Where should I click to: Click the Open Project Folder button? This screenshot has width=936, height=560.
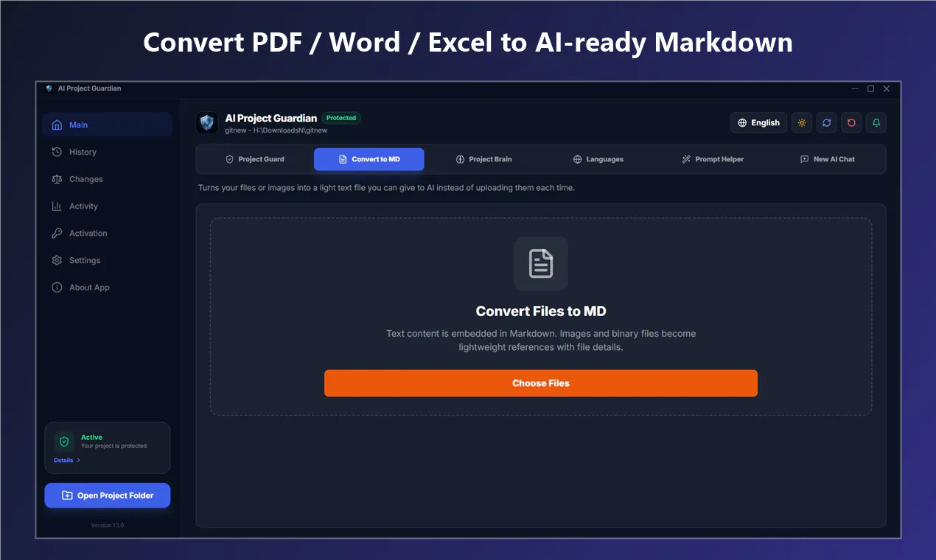108,496
